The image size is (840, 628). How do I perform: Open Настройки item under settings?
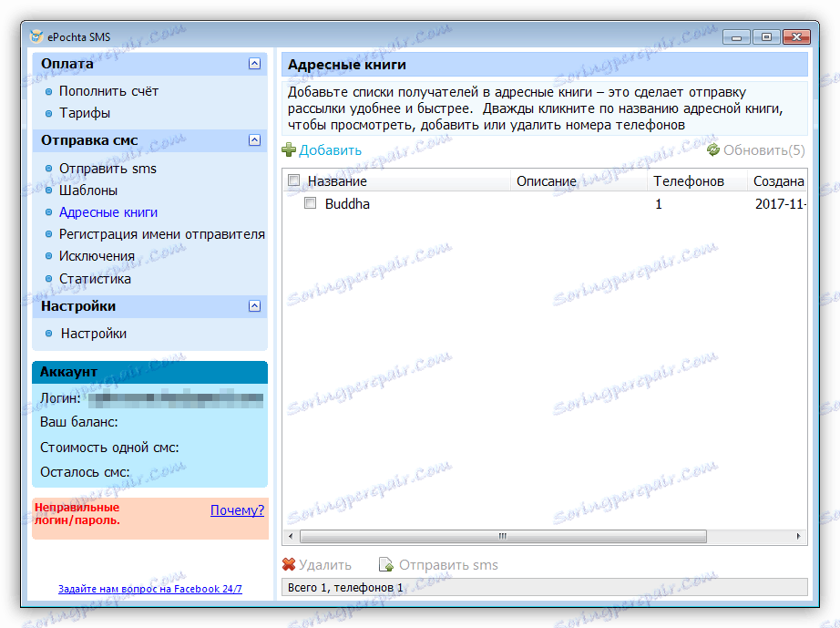coord(94,334)
